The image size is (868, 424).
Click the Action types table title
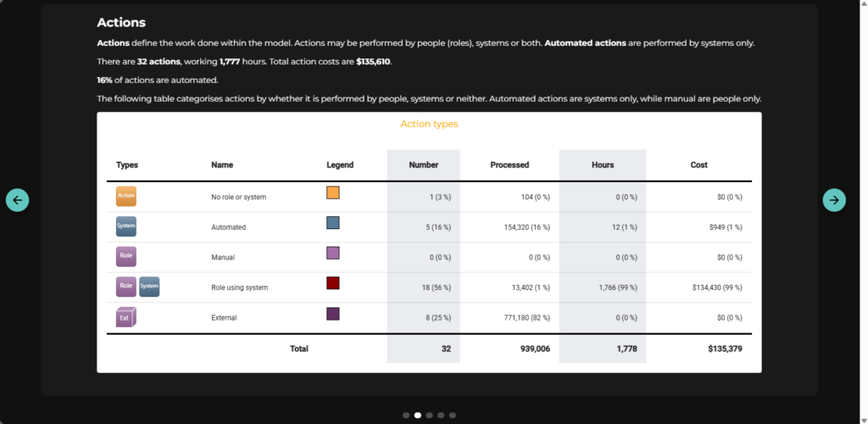[429, 124]
